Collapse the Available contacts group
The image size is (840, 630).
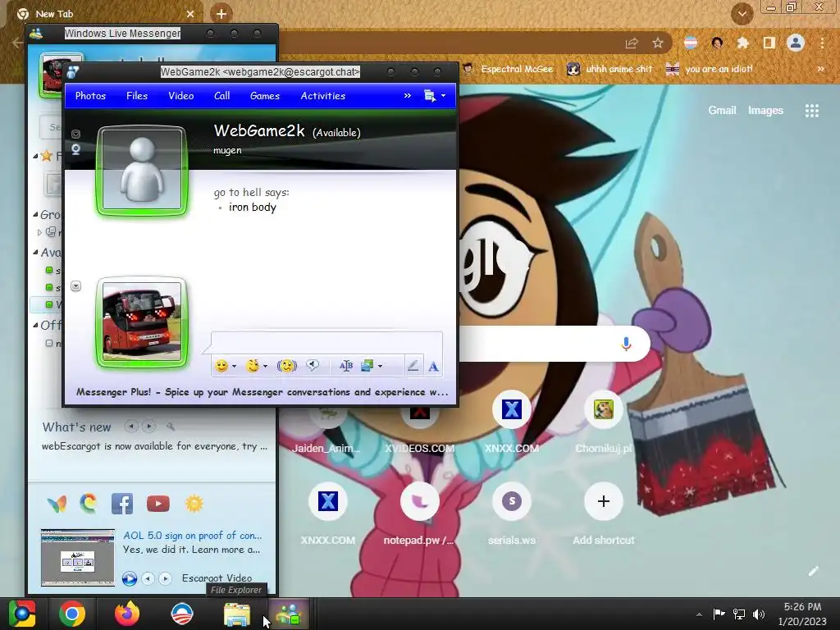35,252
